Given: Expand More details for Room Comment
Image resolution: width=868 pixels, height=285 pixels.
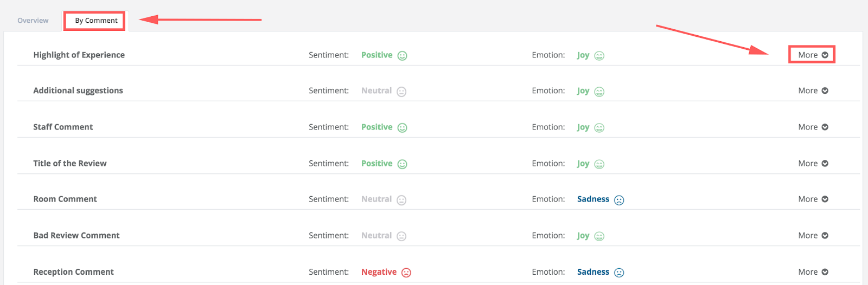Looking at the screenshot, I should click(813, 199).
